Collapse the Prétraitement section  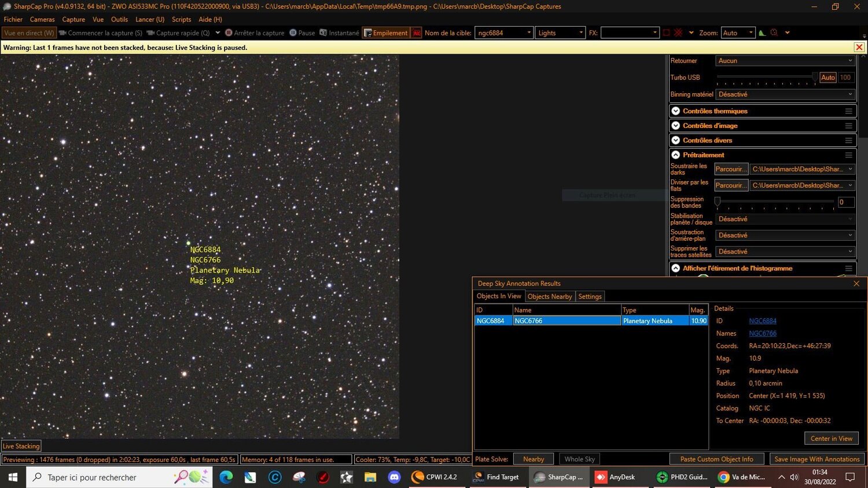point(675,155)
